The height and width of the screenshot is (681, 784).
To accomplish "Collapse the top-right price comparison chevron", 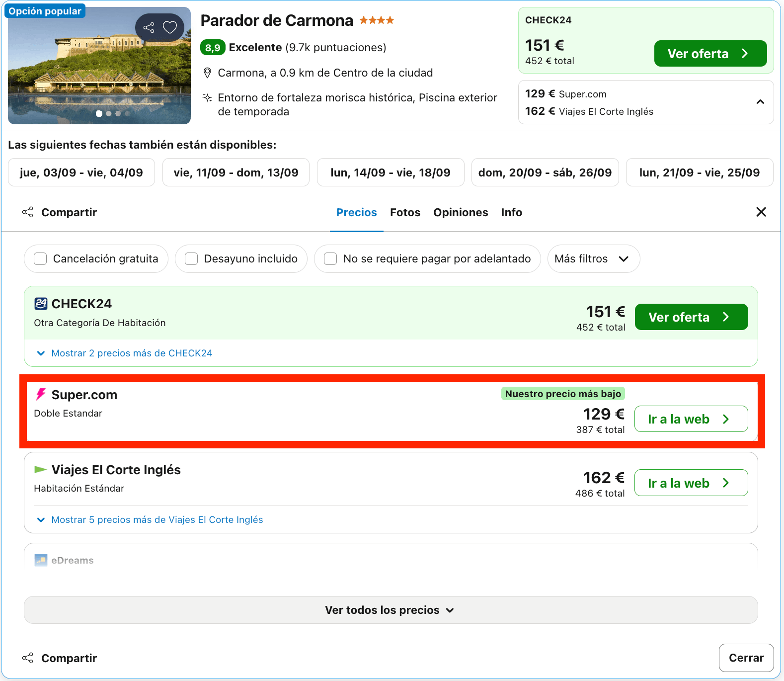I will pyautogui.click(x=760, y=102).
